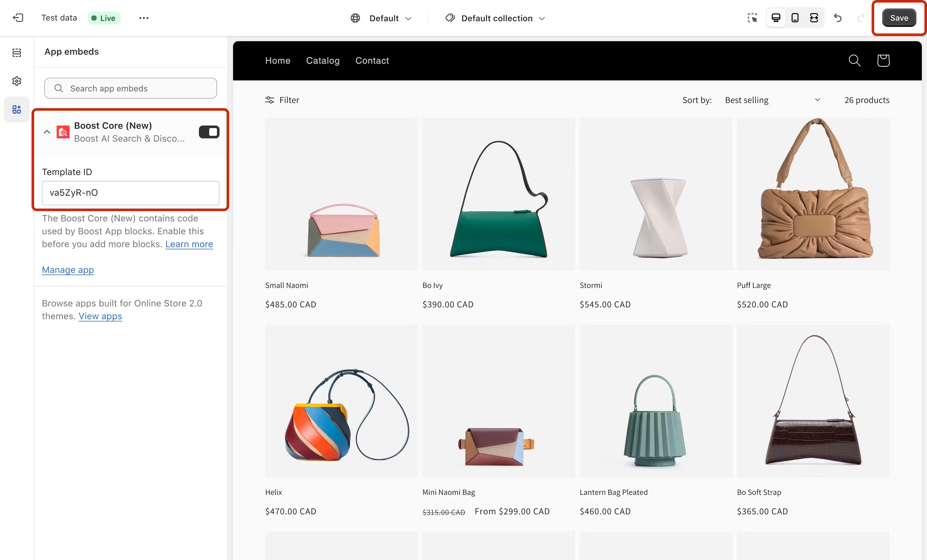Switch to fullscreen width preview icon
This screenshot has height=560, width=927.
tap(814, 18)
